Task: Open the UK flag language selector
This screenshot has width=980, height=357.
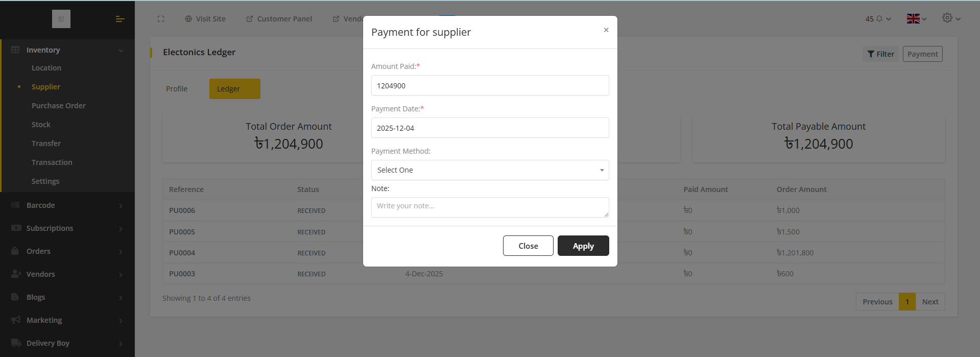Action: click(917, 19)
